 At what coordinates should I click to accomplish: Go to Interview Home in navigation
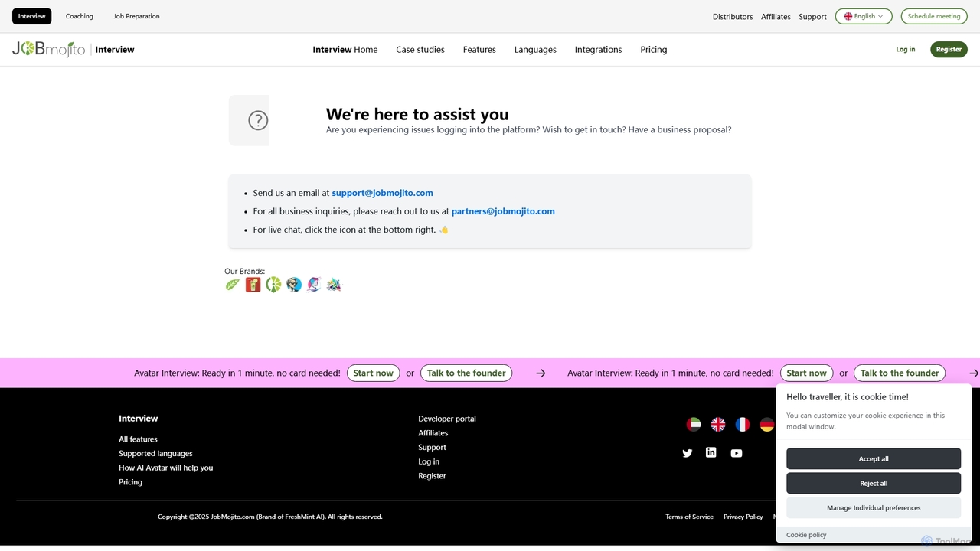click(x=345, y=50)
